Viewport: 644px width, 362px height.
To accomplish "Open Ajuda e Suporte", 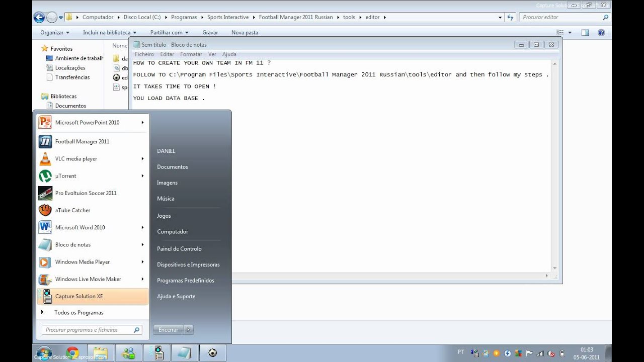I will pyautogui.click(x=176, y=297).
